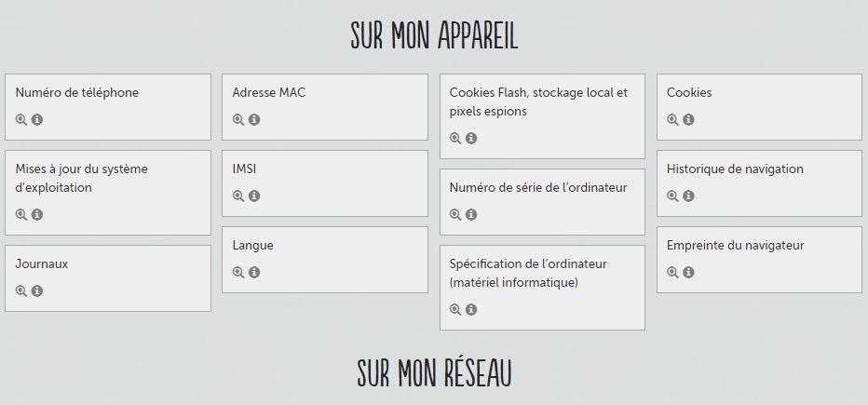Viewport: 868px width, 405px height.
Task: Show info for Cookies Flash card
Action: click(x=471, y=139)
